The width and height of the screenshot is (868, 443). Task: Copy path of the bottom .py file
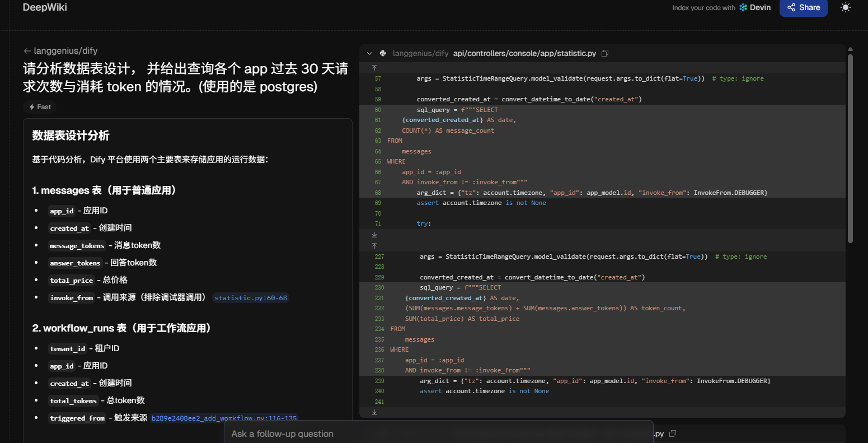point(673,434)
